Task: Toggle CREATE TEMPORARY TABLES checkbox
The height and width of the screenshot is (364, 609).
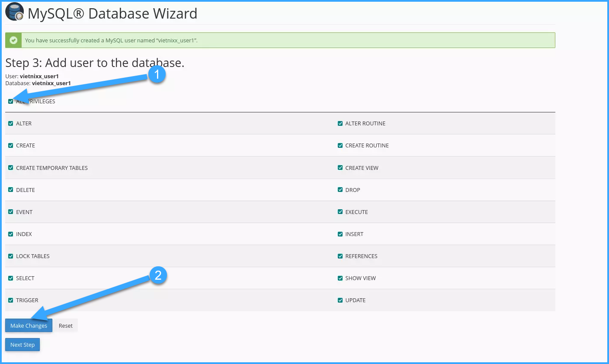Action: 11,168
